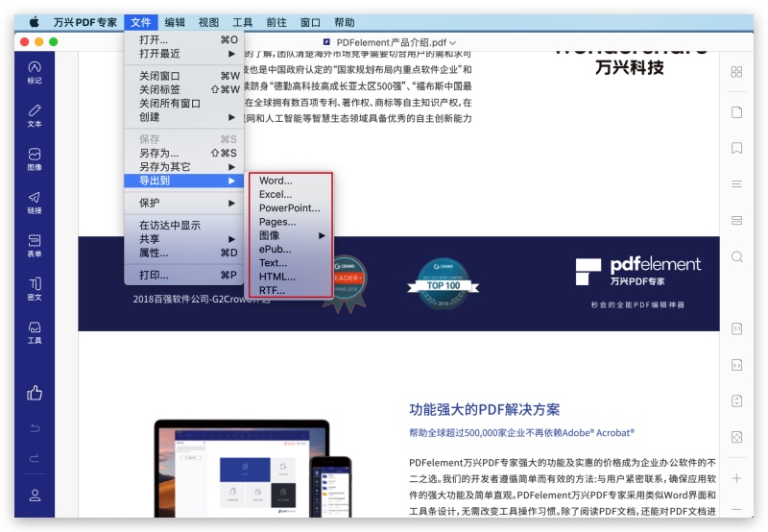Open the search magnifier on right panel
The height and width of the screenshot is (532, 768).
click(736, 256)
